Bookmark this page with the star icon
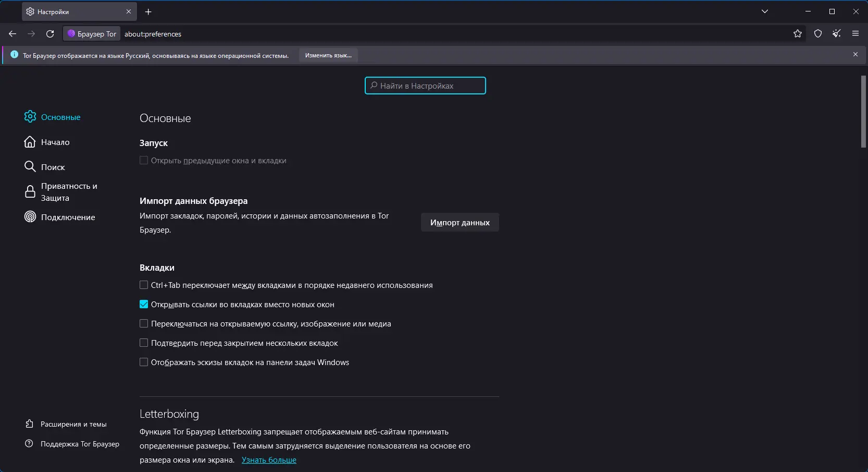The image size is (868, 472). click(x=798, y=34)
